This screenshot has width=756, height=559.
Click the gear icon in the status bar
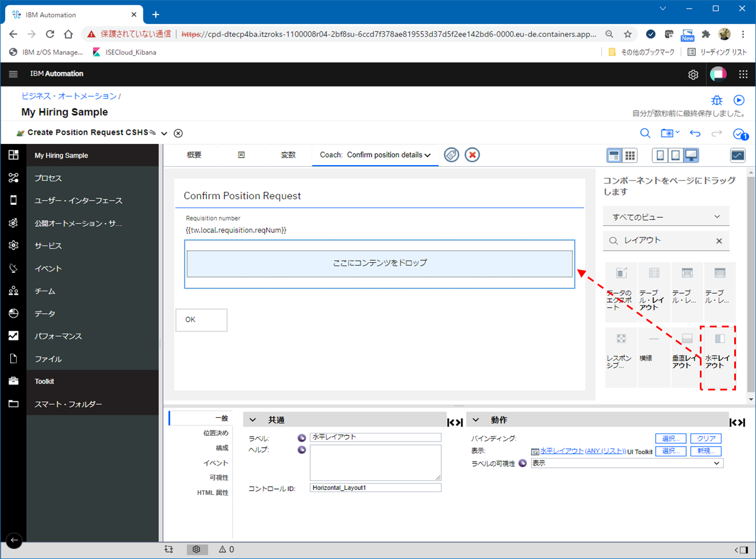(x=197, y=549)
